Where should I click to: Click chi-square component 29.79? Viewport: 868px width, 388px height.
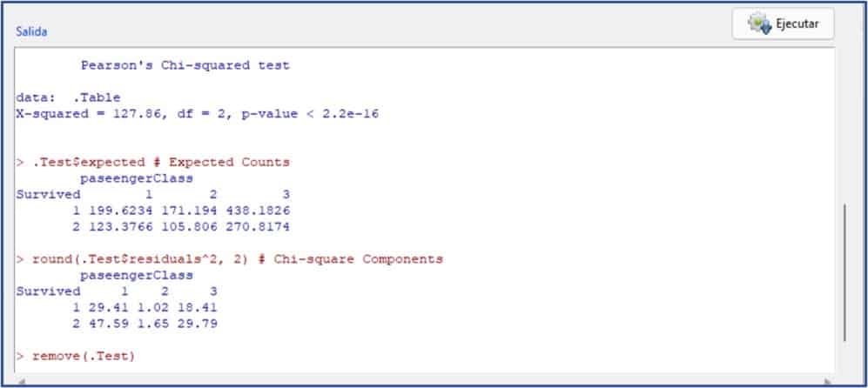[197, 324]
